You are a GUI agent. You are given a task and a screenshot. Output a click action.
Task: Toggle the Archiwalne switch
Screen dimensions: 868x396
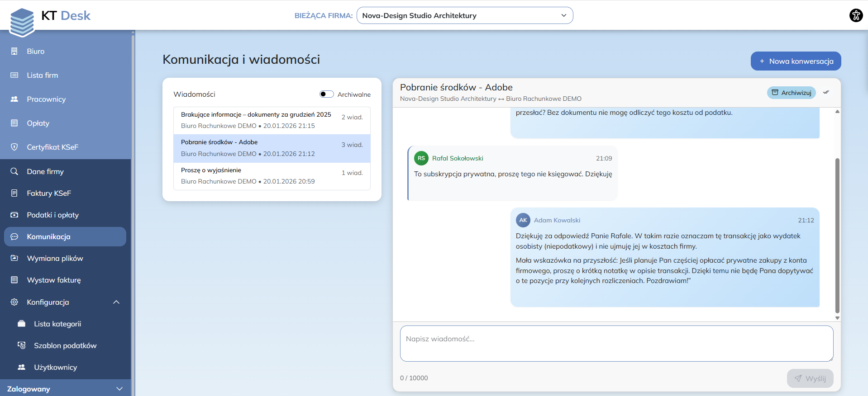click(326, 94)
